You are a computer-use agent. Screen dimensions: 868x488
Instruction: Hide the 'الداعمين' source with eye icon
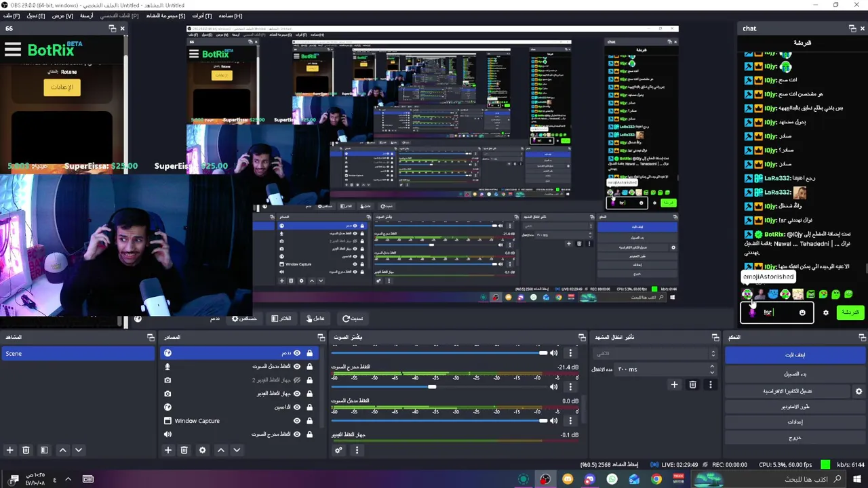[x=296, y=407]
